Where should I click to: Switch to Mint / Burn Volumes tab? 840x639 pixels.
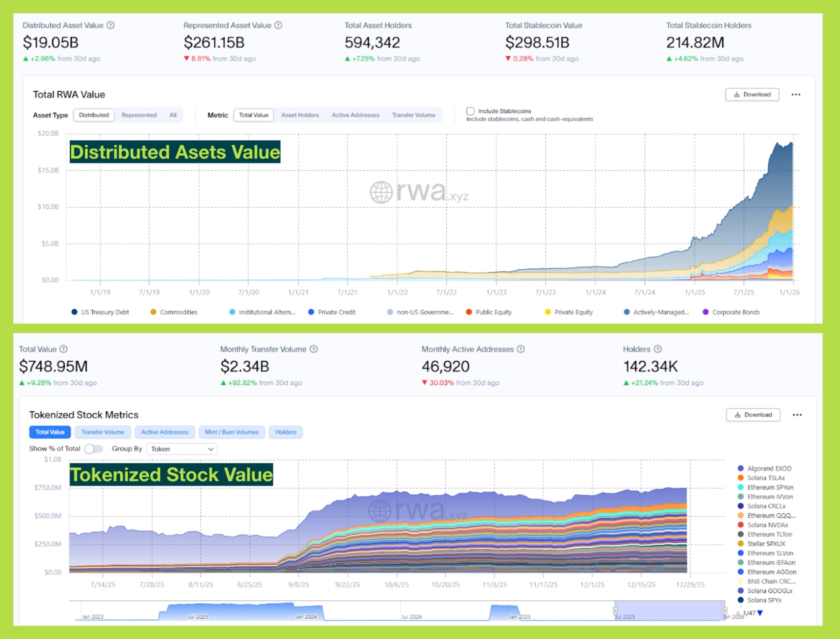pos(232,432)
